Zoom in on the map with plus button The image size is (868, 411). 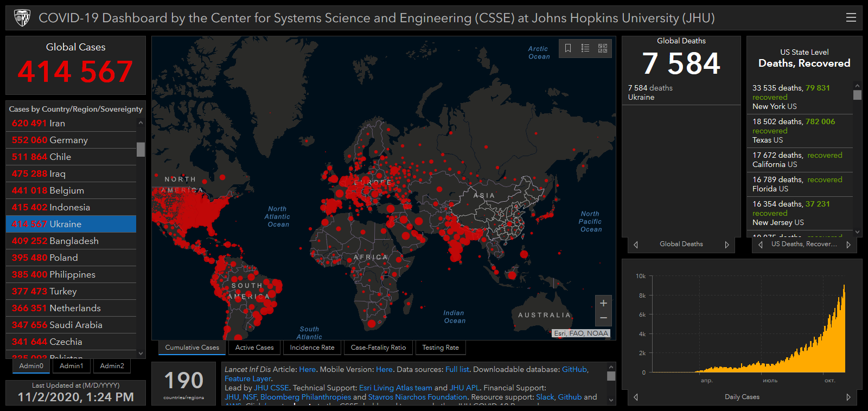603,303
